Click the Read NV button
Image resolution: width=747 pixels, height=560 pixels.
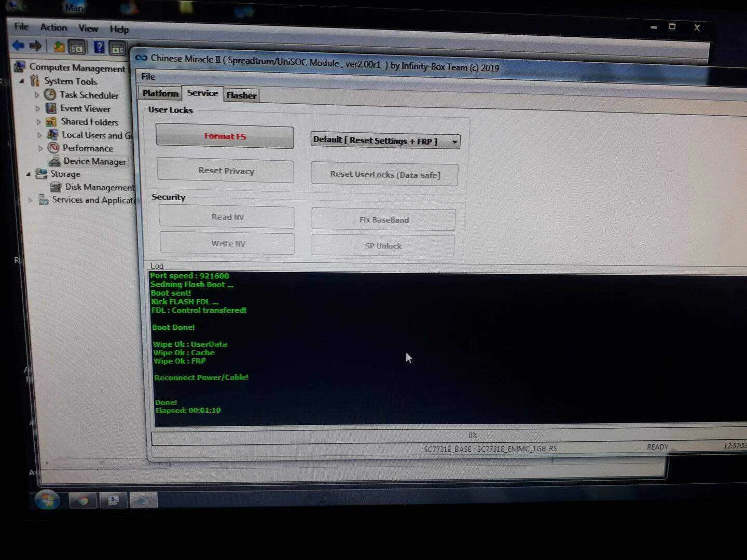[227, 217]
